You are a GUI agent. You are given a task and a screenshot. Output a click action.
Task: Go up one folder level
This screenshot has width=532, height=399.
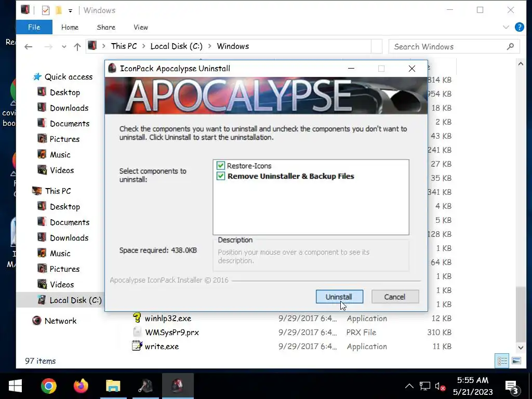coord(77,46)
